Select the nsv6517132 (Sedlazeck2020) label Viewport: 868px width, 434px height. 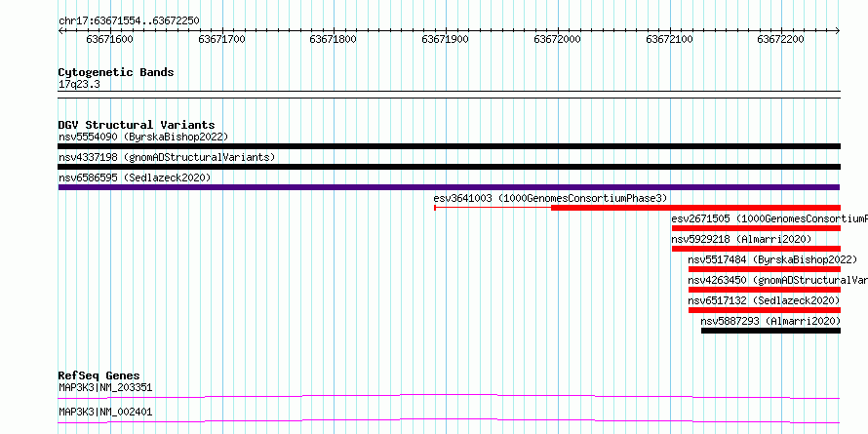coord(764,300)
